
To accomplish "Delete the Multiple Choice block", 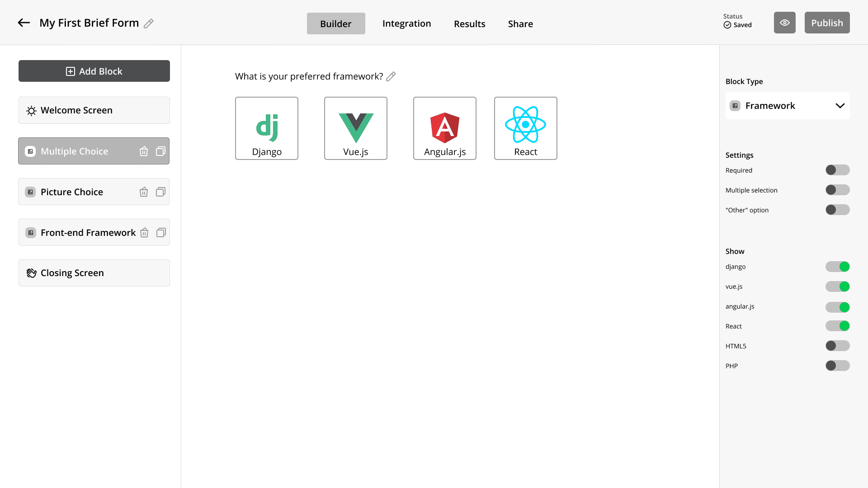I will 144,151.
